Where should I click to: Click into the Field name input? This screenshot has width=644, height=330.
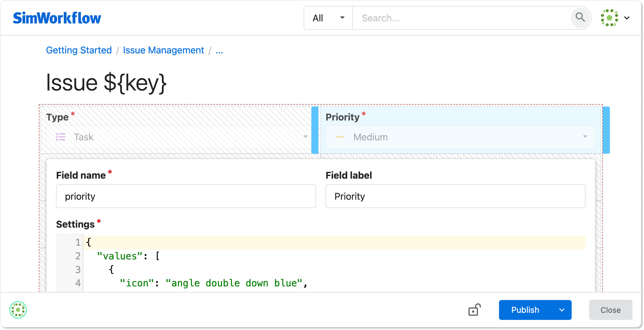point(186,196)
